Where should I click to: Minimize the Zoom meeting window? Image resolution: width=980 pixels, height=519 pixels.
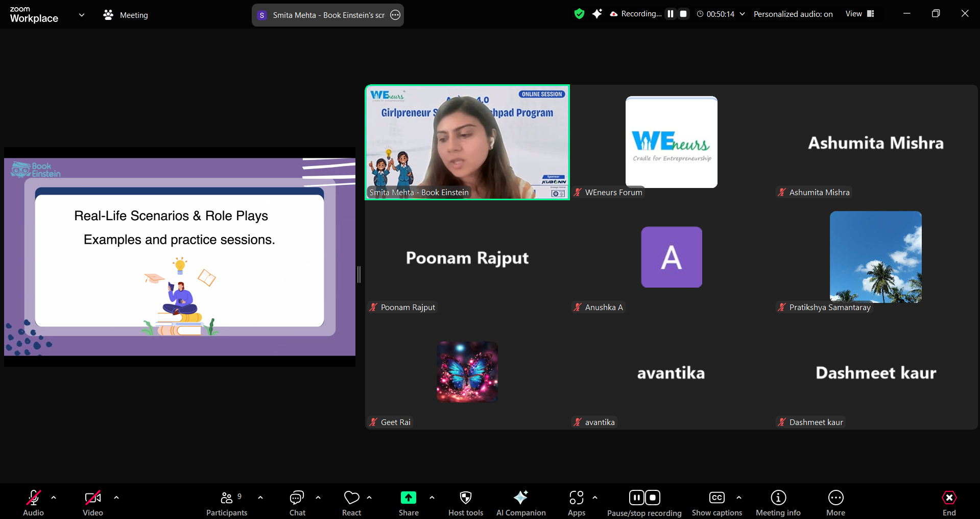pyautogui.click(x=907, y=14)
